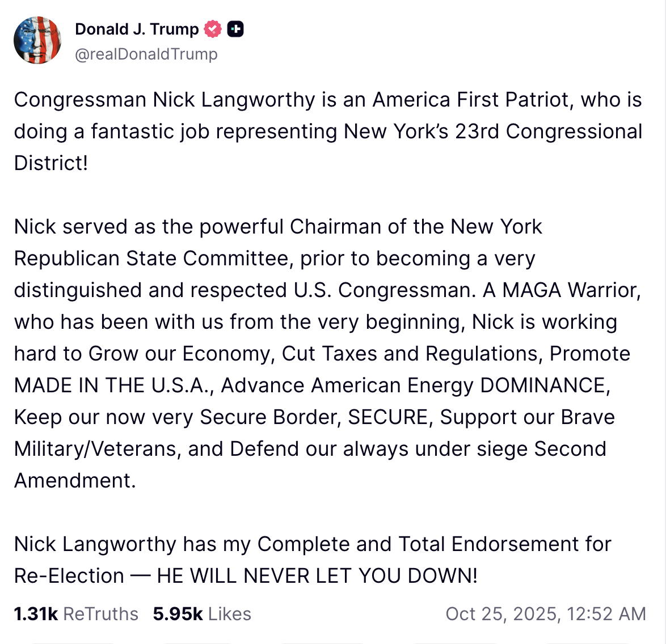View the 5.95k Likes list
Image resolution: width=666 pixels, height=644 pixels.
[202, 613]
